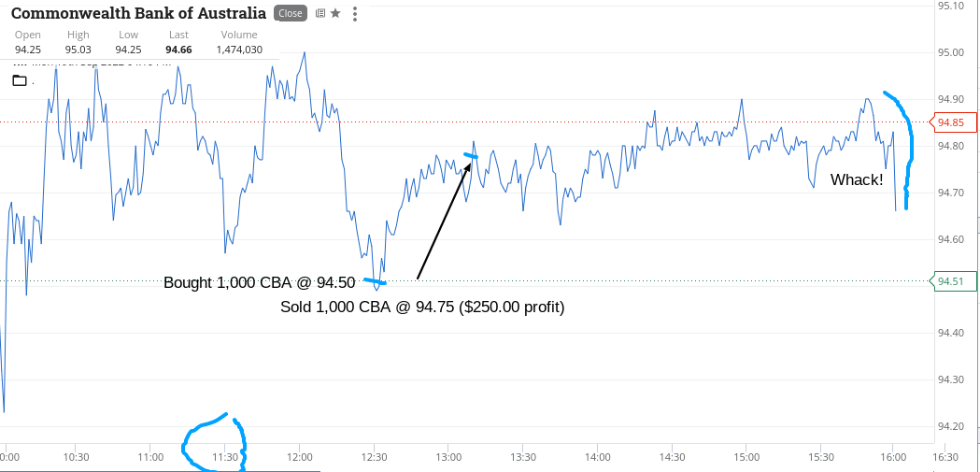Viewport: 980px width, 472px height.
Task: Open the news list icon beside Close
Action: point(320,13)
